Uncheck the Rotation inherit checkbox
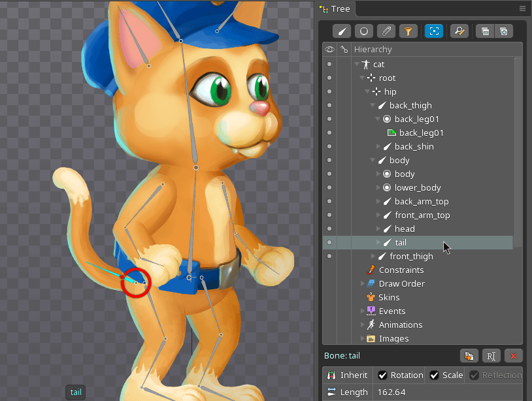The image size is (532, 401). click(x=383, y=376)
